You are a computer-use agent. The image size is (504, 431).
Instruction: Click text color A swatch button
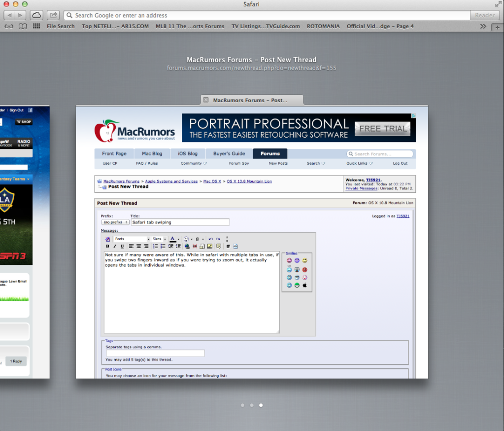(x=172, y=239)
